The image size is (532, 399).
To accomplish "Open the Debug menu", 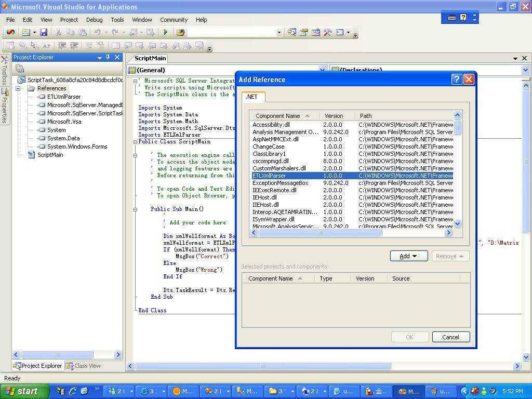I will [94, 20].
